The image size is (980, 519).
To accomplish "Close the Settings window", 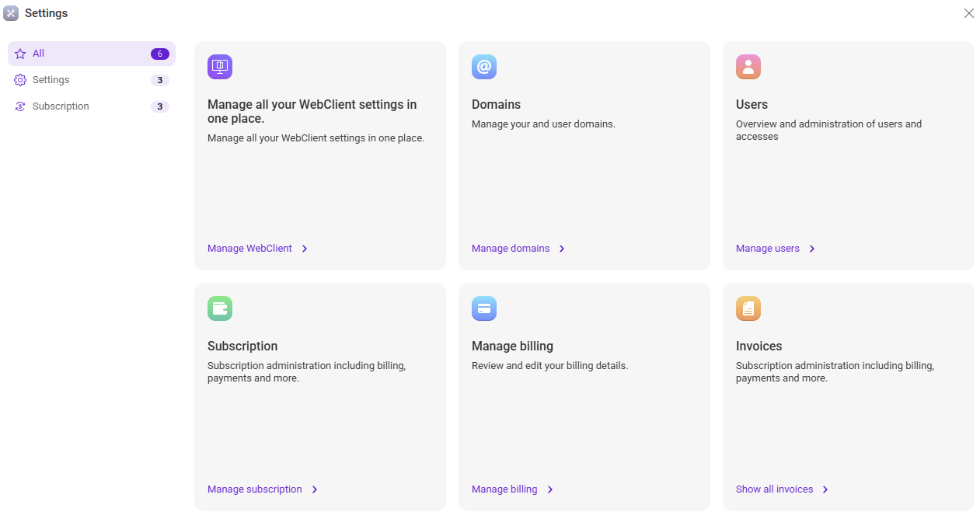I will (968, 13).
